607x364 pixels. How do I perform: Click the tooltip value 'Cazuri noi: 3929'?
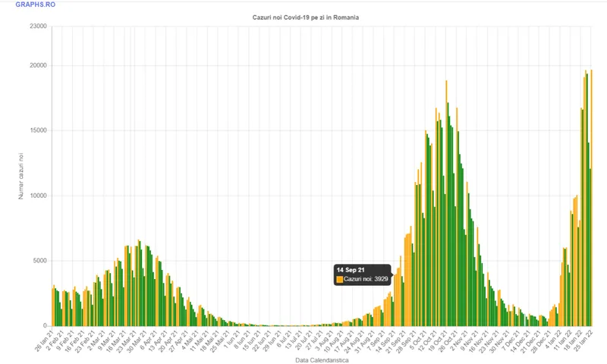pos(366,279)
